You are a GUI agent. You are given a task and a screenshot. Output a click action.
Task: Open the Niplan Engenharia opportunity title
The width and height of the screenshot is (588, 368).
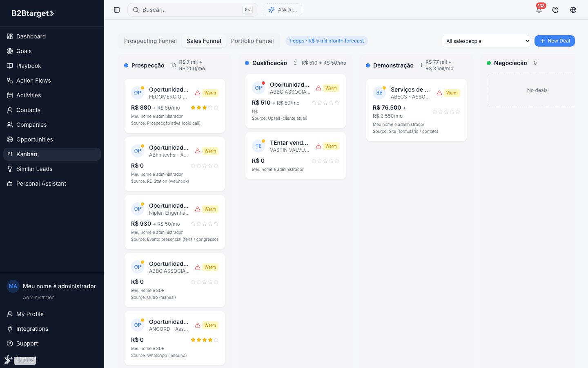coord(169,206)
